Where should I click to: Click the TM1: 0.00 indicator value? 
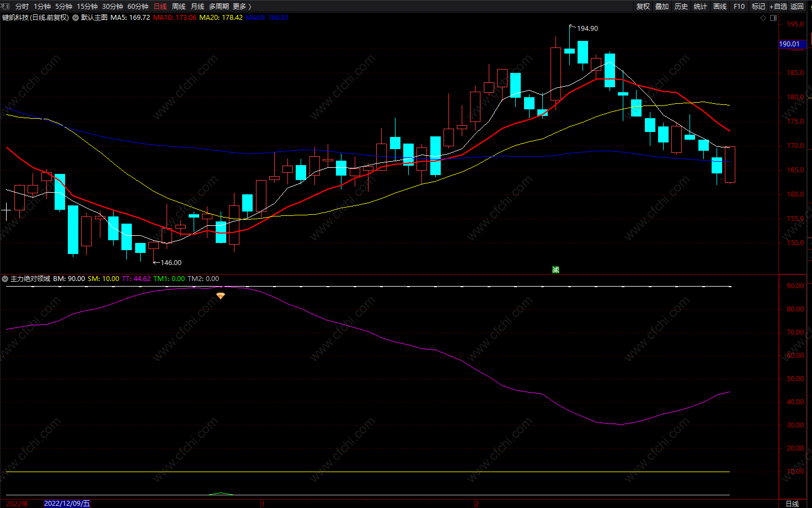pyautogui.click(x=169, y=279)
